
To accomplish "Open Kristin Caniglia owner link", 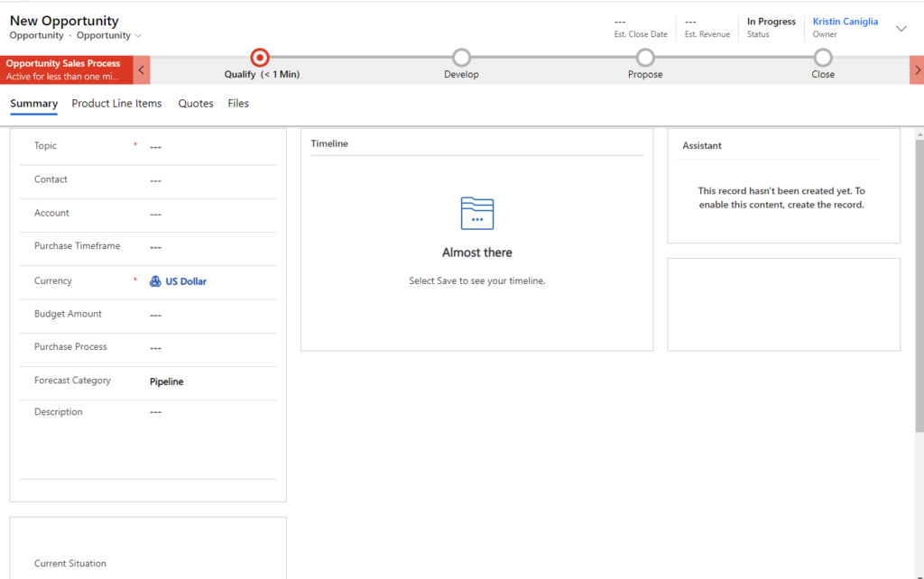I will pos(845,22).
